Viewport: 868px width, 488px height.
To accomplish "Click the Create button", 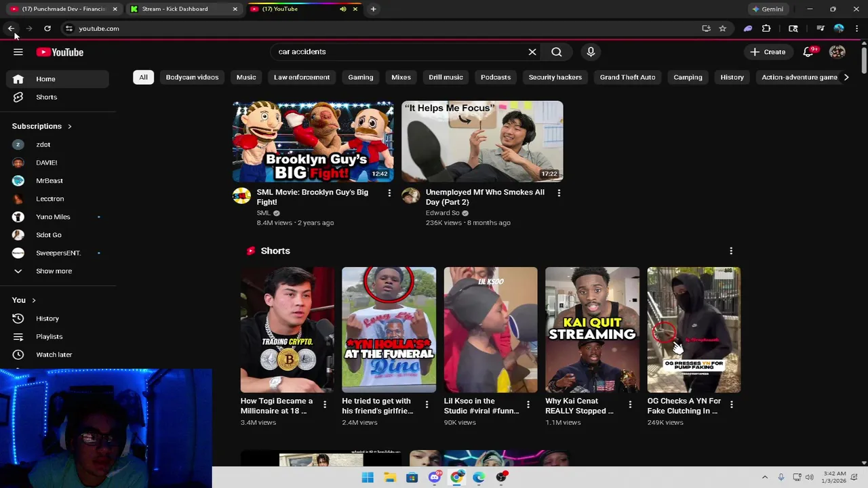I will pyautogui.click(x=768, y=52).
